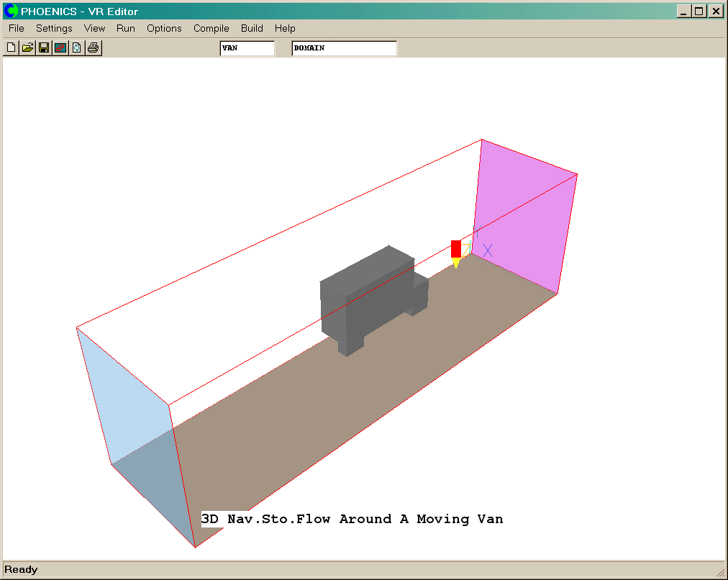Click the New file toolbar icon

click(11, 48)
